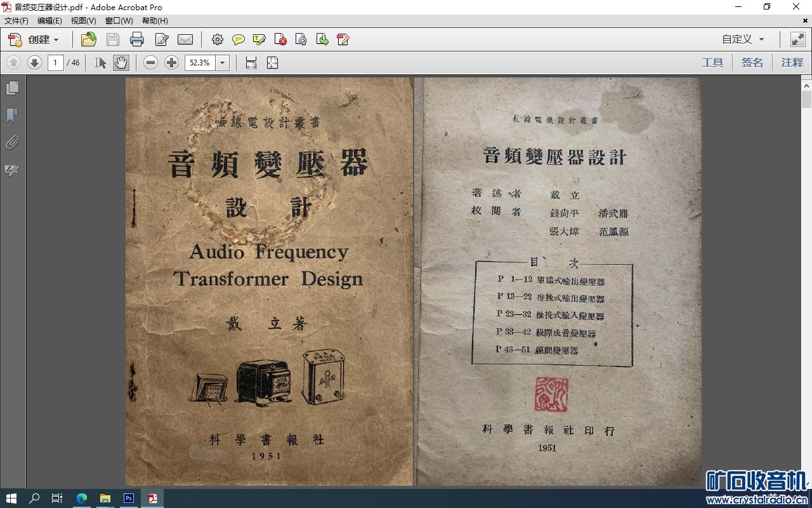
Task: Click the Edit text pencil icon
Action: tap(162, 39)
